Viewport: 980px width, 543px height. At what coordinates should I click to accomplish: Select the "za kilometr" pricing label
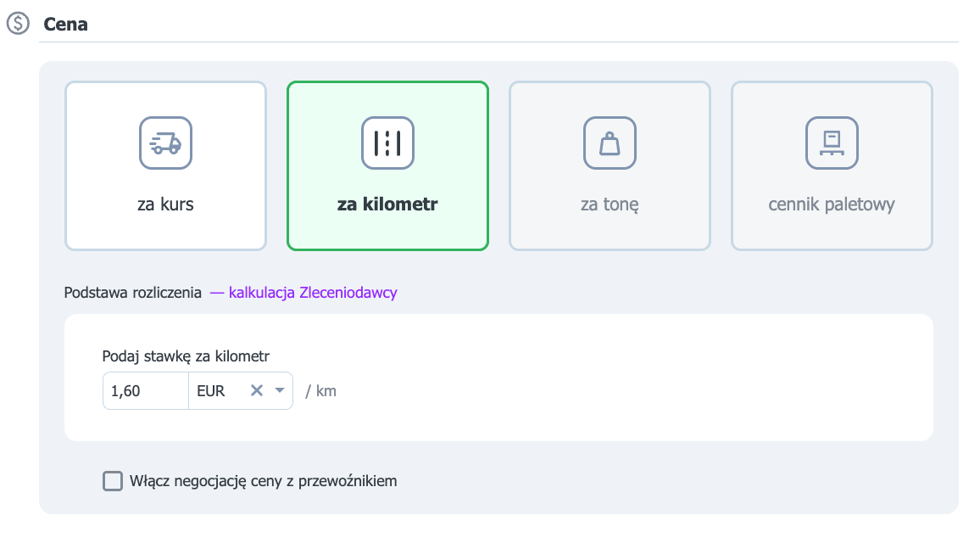[387, 204]
